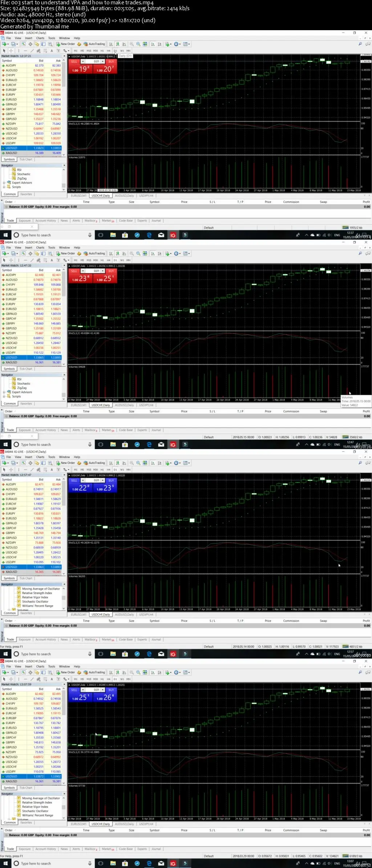Select Relative Strength Index in 00:30:40 frame Navigator

(37, 593)
